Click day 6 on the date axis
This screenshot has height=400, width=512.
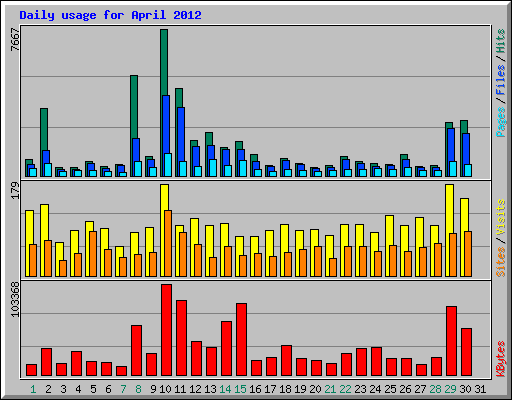click(108, 389)
